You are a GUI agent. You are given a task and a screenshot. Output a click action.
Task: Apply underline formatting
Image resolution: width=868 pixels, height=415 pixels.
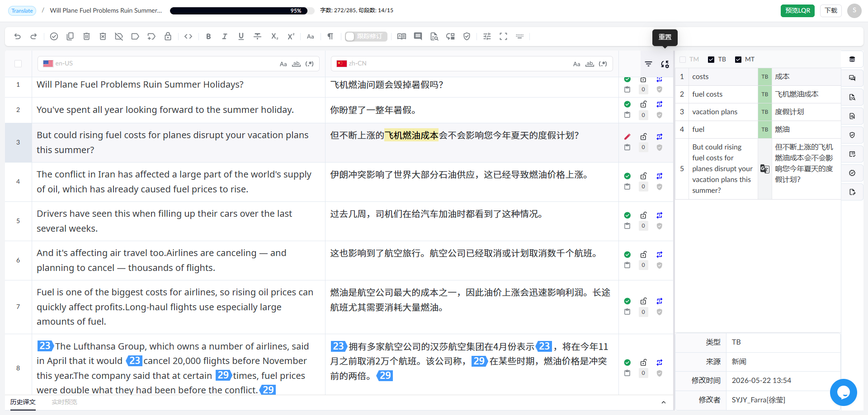click(241, 37)
